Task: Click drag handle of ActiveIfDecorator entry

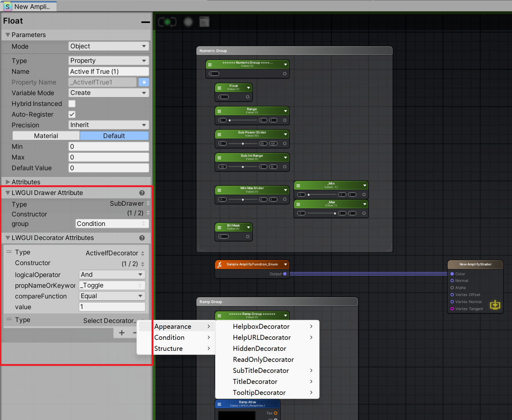Action: [x=9, y=252]
